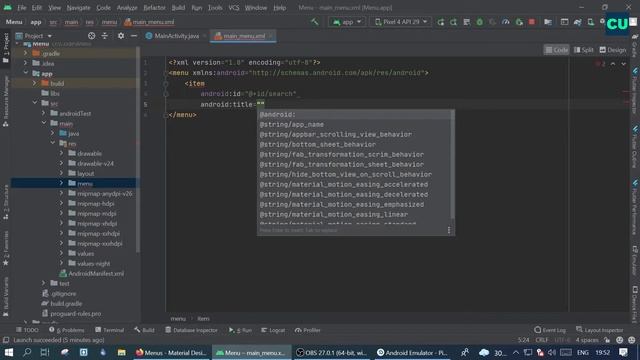Click the Profile app gauge icon
This screenshot has height=360, width=640.
(x=506, y=22)
